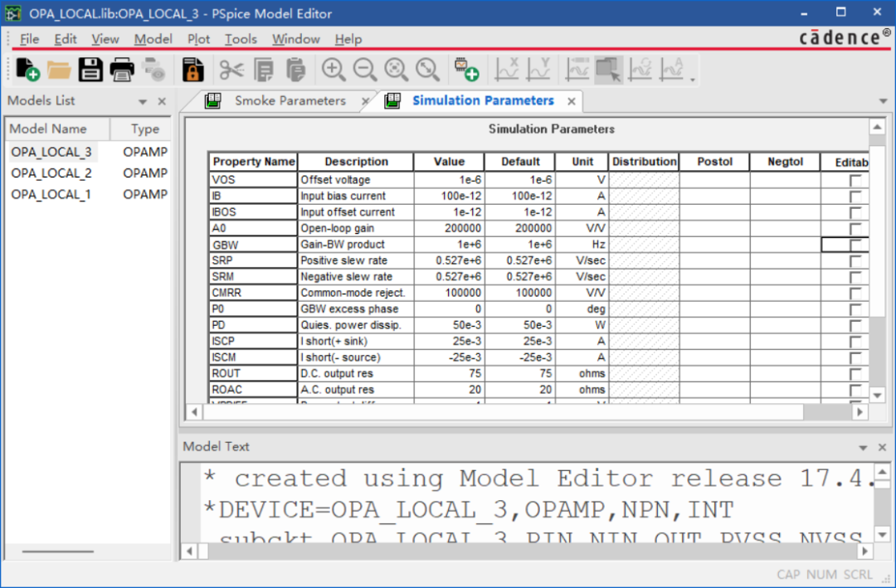896x588 pixels.
Task: Print with the printer toolbar icon
Action: coord(122,70)
